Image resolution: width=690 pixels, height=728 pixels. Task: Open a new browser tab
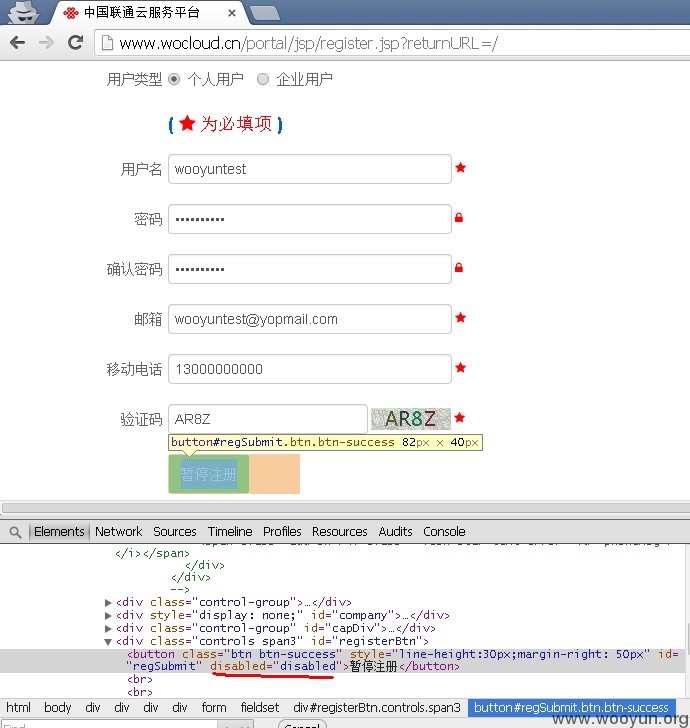[x=265, y=13]
